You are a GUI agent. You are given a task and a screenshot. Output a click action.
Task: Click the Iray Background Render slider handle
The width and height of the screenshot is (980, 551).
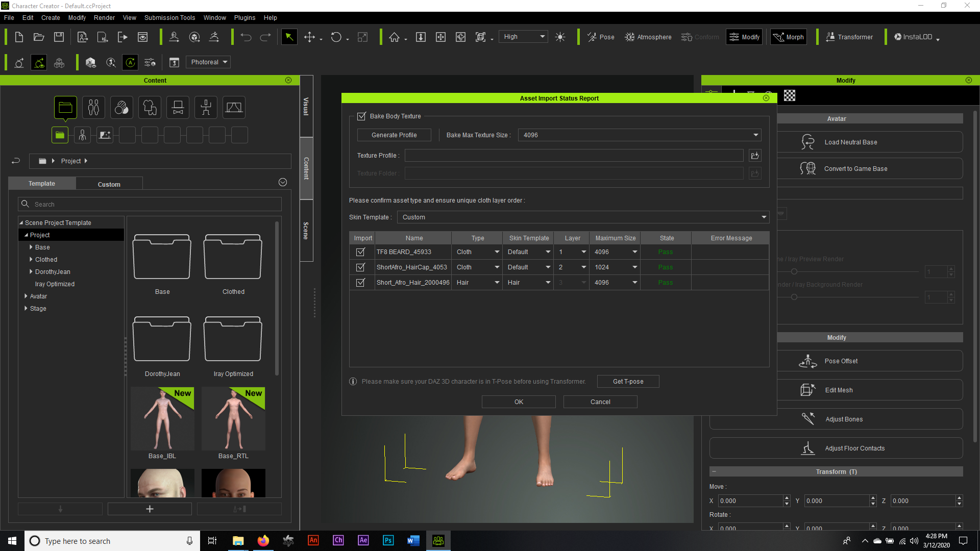point(794,297)
